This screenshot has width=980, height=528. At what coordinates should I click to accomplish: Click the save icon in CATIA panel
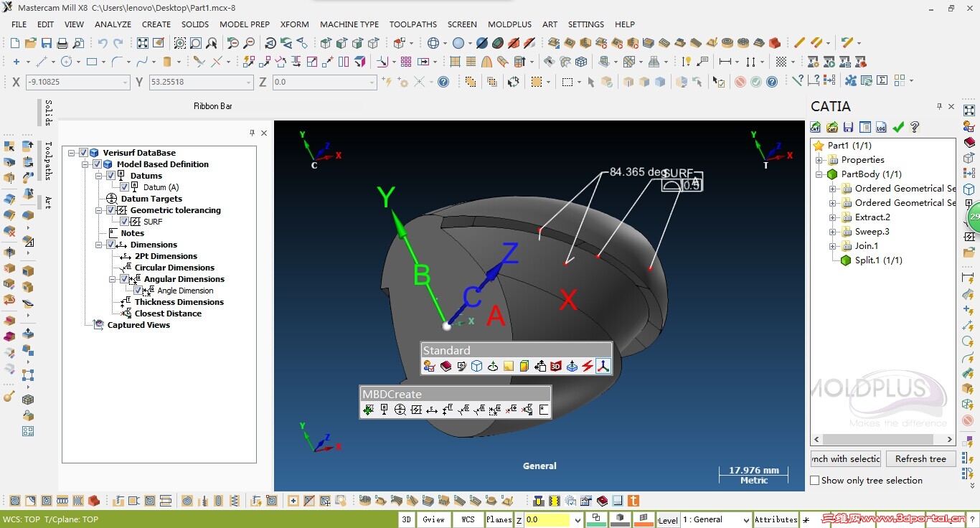pyautogui.click(x=849, y=127)
